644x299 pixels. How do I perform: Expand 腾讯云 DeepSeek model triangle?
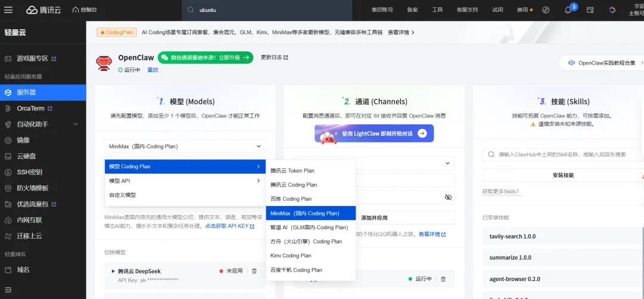pos(113,271)
